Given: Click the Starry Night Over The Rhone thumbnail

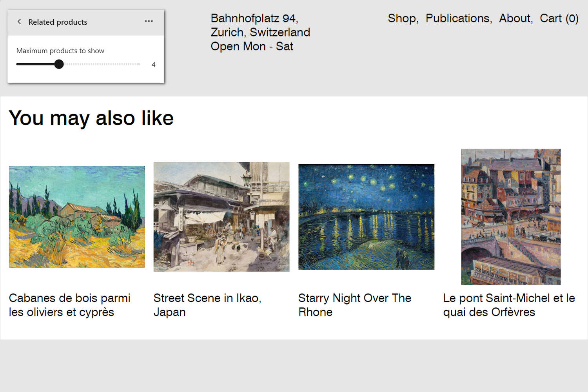Looking at the screenshot, I should [366, 217].
